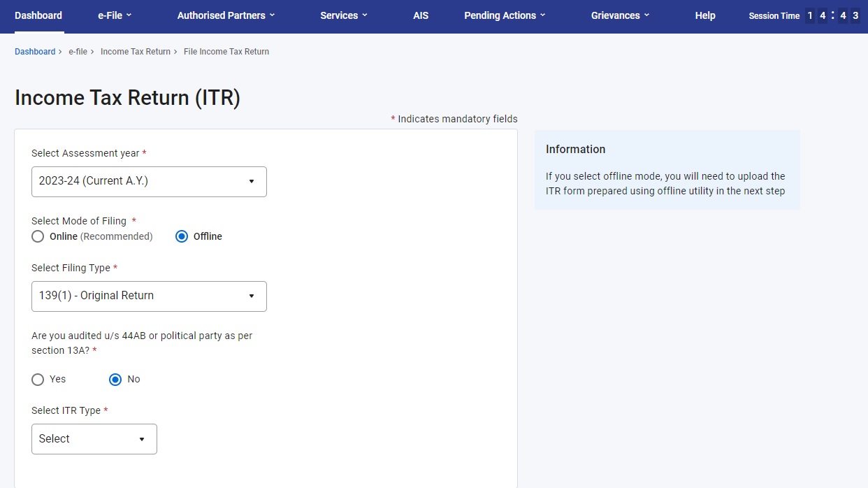The image size is (868, 488).
Task: Open the Select Assessment year dropdown
Action: (148, 181)
